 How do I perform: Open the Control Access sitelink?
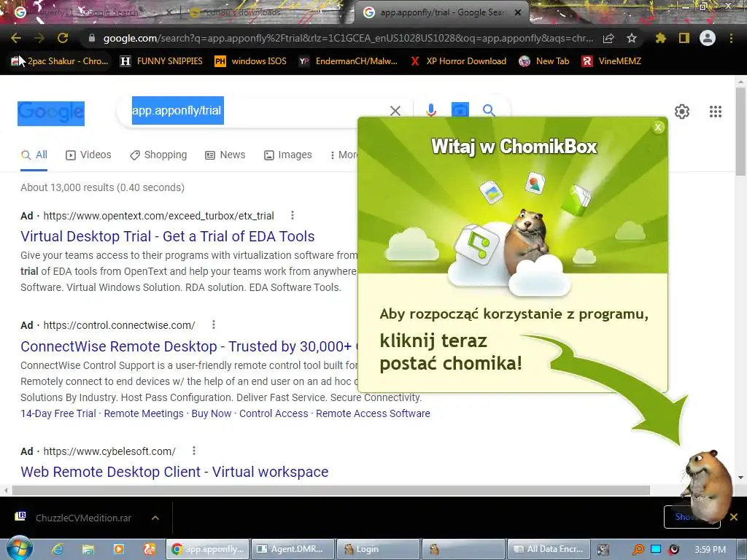274,413
